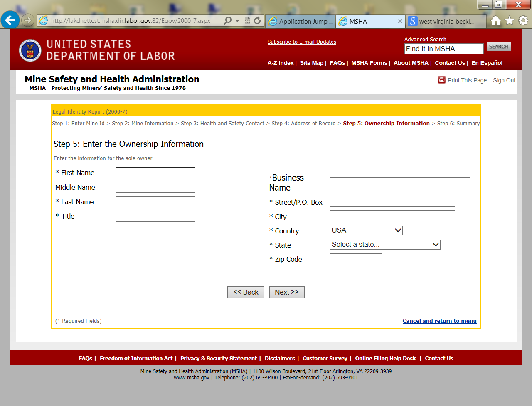The height and width of the screenshot is (406, 532).
Task: Click the Step 6: Summary breadcrumb
Action: pos(458,124)
